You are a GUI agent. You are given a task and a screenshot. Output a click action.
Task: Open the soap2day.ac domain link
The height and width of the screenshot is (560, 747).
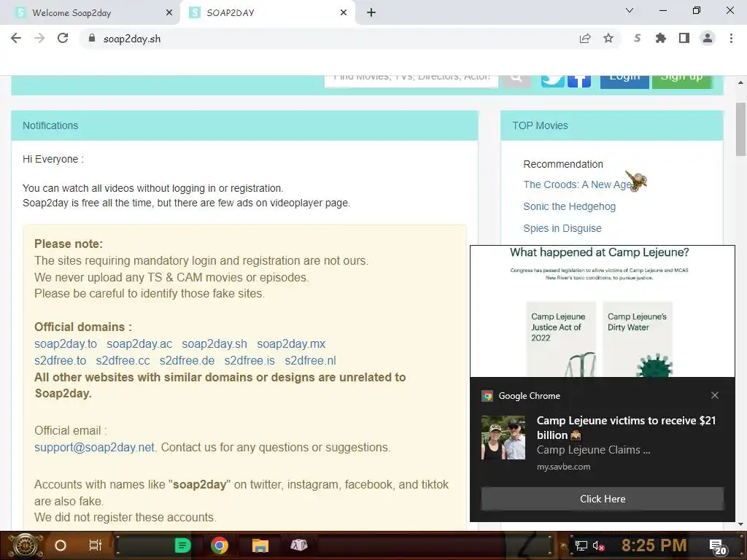tap(139, 344)
